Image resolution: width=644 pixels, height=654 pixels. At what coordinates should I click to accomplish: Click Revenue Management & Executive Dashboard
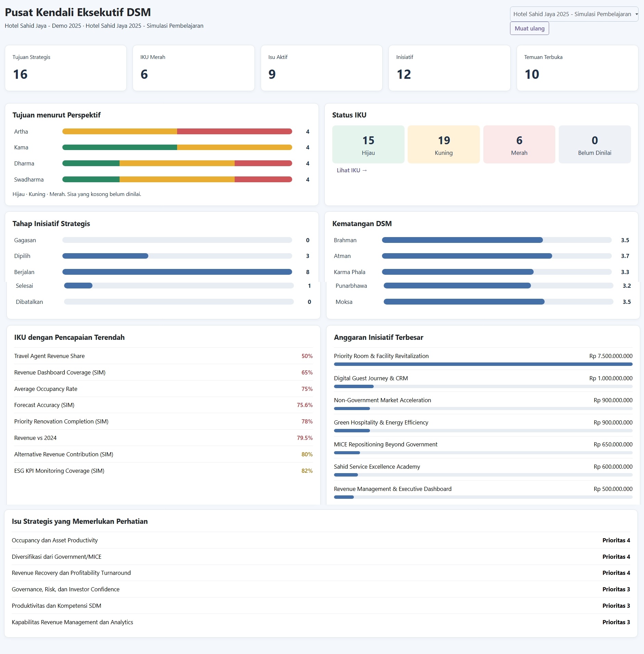(x=483, y=492)
